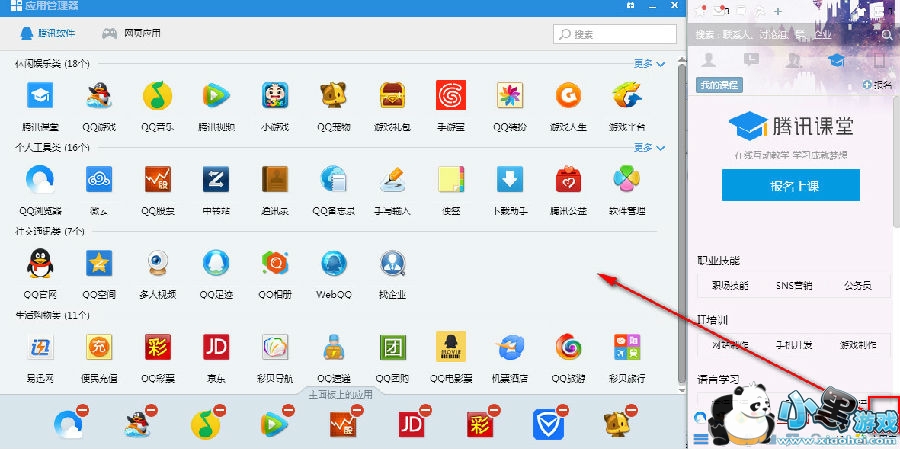This screenshot has width=900, height=449.
Task: Launch the WebQQ app
Action: (333, 263)
